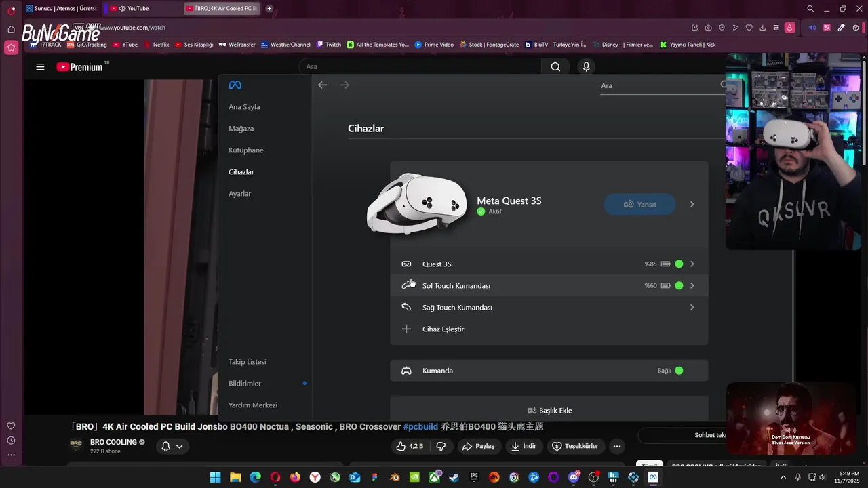The height and width of the screenshot is (488, 868).
Task: Click Paylaş share button
Action: [478, 446]
